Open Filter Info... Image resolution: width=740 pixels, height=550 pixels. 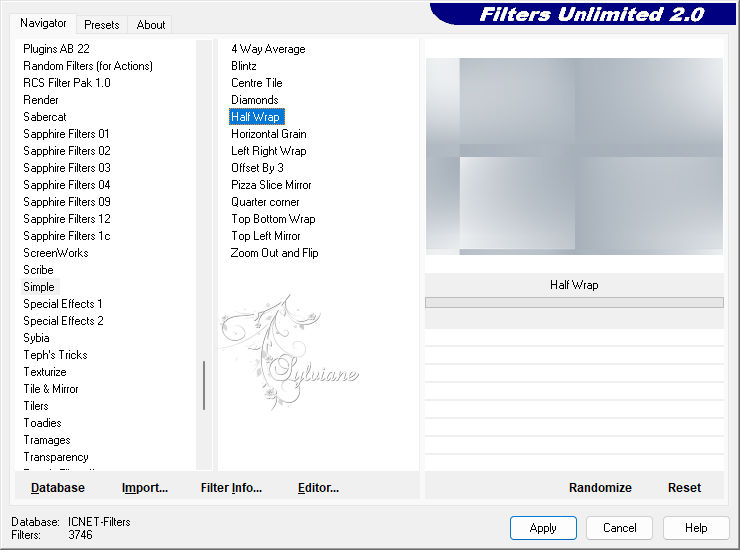click(231, 488)
